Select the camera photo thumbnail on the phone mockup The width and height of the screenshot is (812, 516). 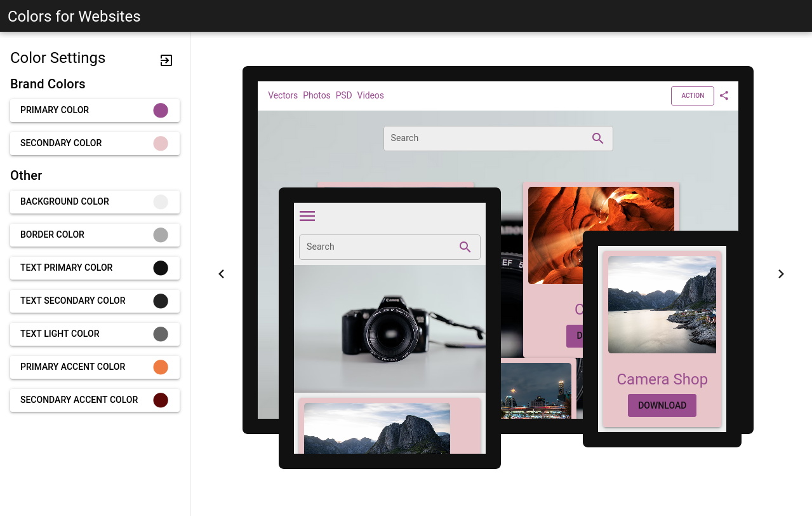point(389,327)
